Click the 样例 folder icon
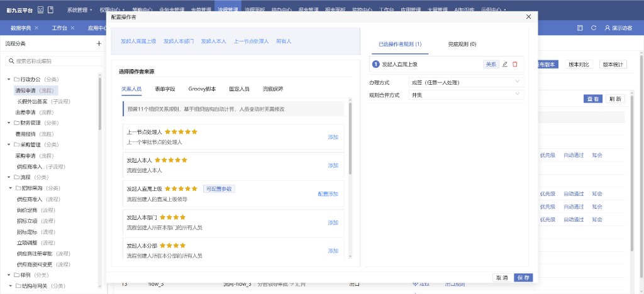The width and height of the screenshot is (644, 294). [x=17, y=275]
